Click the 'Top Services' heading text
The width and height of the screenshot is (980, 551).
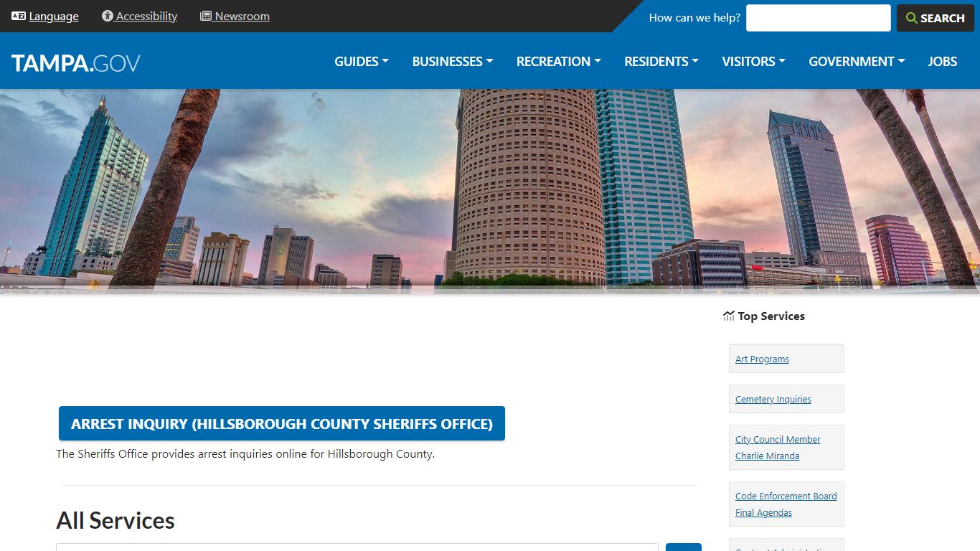coord(771,316)
